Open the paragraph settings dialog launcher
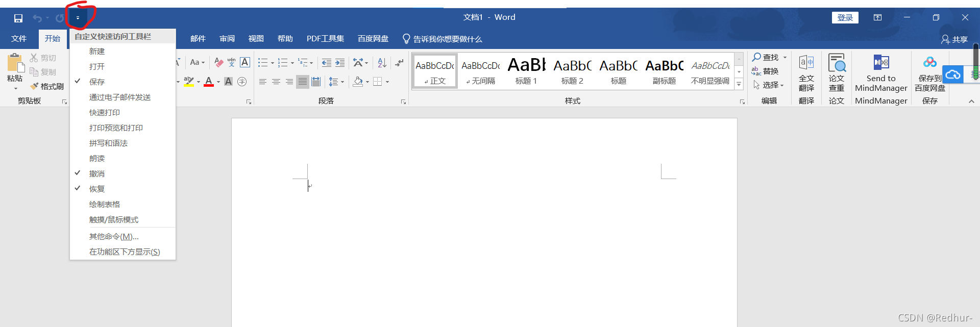The image size is (980, 327). [x=403, y=102]
